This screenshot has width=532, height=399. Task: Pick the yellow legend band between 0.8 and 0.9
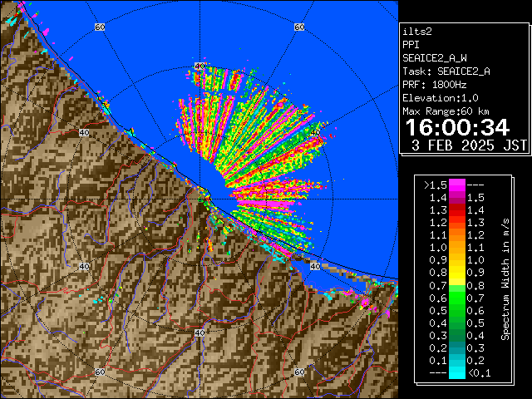[457, 273]
